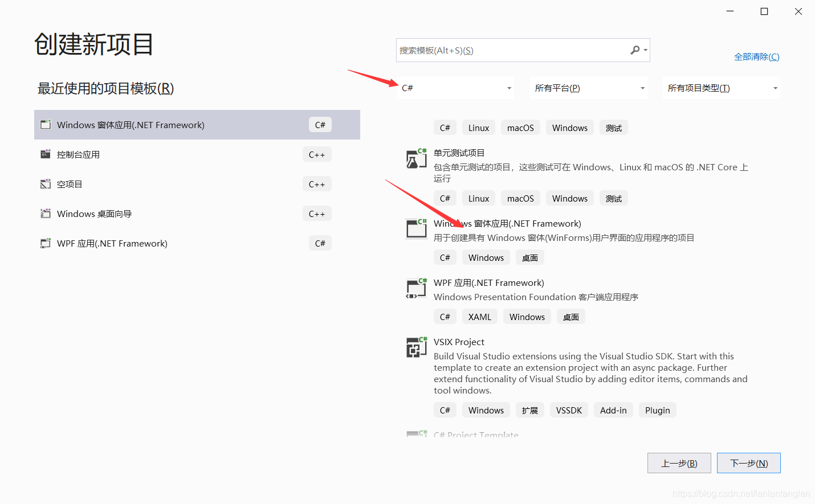Click the 空项目 recent template icon
815x504 pixels.
coord(46,183)
